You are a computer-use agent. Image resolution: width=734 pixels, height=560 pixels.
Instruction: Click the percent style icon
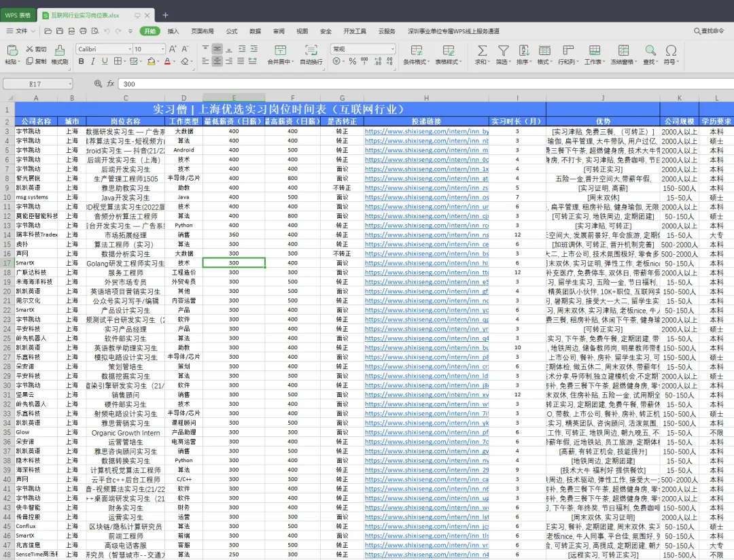pyautogui.click(x=353, y=61)
